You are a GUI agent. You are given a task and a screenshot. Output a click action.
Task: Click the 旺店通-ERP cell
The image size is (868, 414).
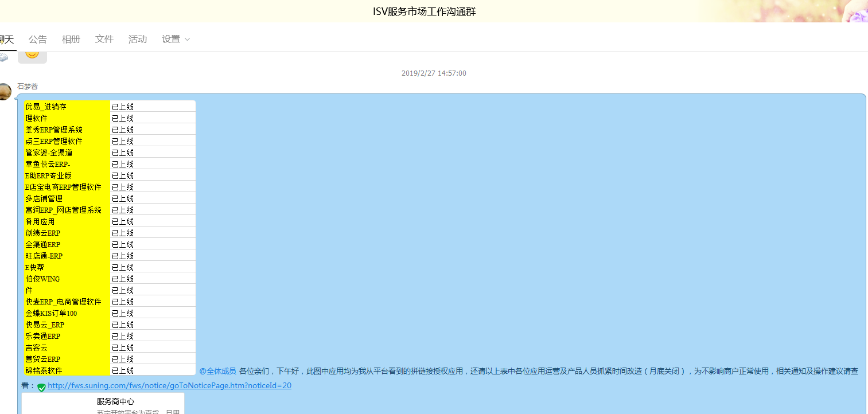coord(67,256)
